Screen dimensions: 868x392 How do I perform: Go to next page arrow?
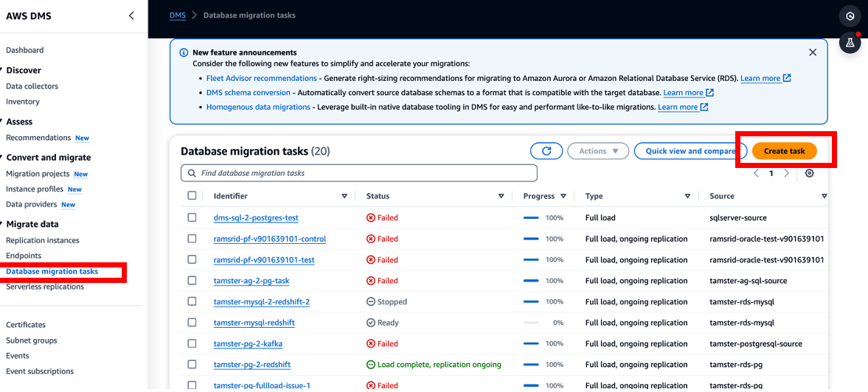tap(787, 173)
